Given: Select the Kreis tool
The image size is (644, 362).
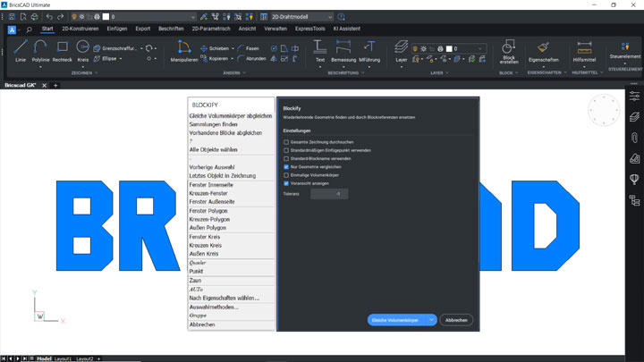Looking at the screenshot, I should click(x=83, y=50).
